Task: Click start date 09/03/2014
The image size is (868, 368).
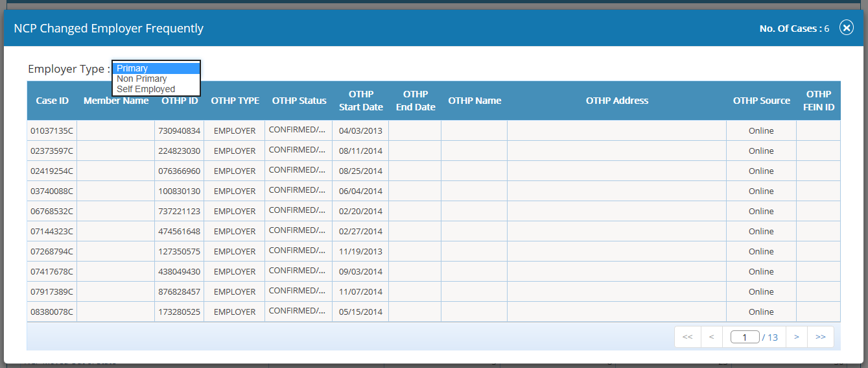Action: coord(360,271)
